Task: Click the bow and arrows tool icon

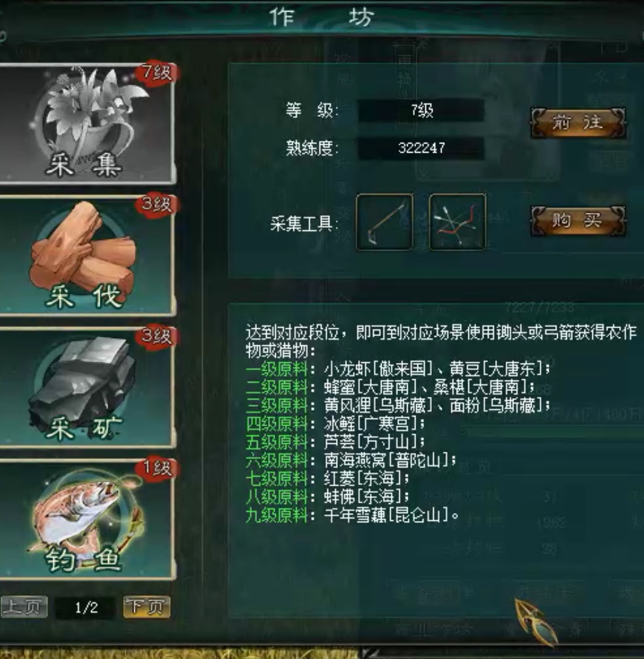Action: [457, 222]
